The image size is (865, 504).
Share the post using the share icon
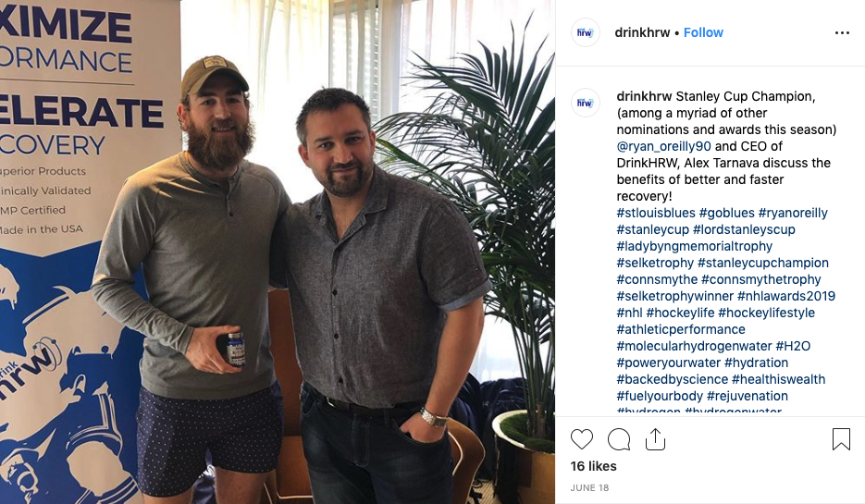tap(655, 439)
